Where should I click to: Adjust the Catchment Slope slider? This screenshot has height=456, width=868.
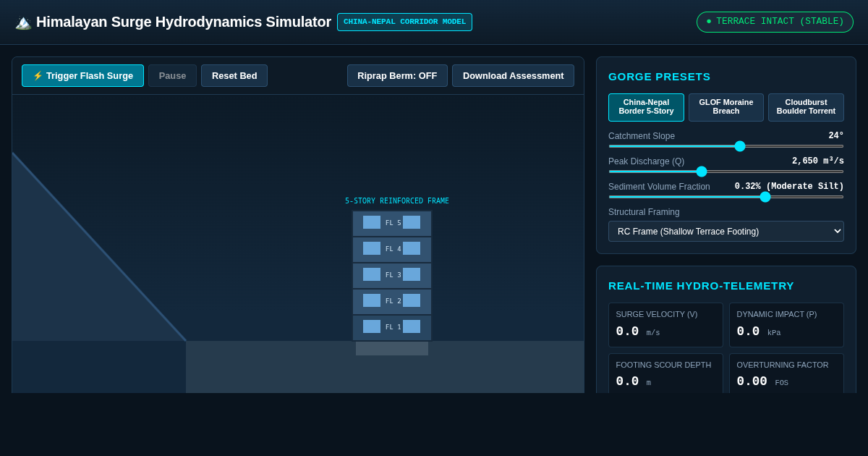click(726, 146)
